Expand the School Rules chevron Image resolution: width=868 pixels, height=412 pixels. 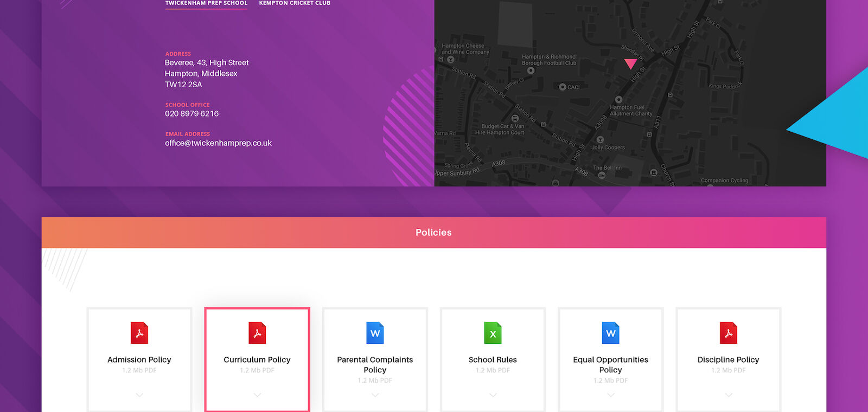[x=493, y=395]
